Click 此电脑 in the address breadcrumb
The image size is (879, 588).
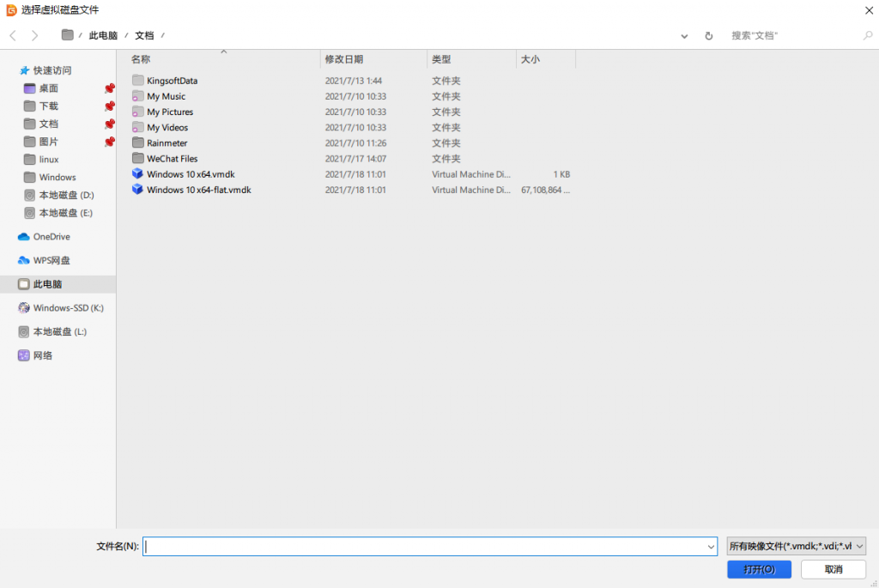click(x=103, y=35)
